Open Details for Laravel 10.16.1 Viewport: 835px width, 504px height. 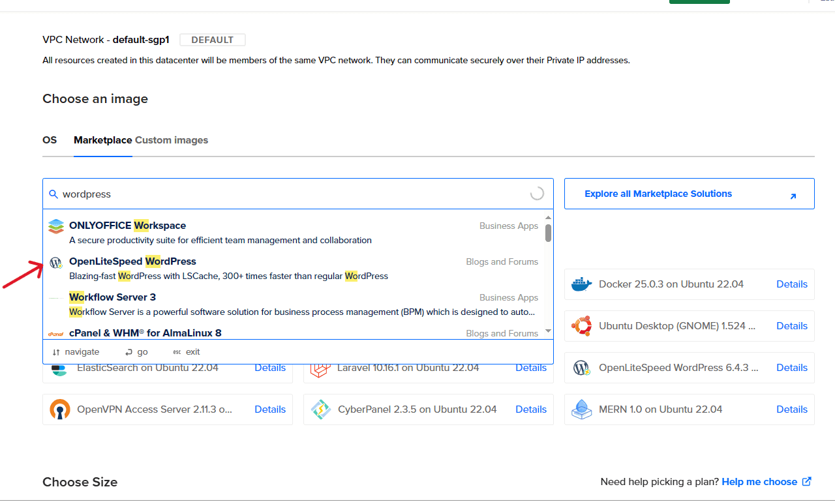pos(531,368)
